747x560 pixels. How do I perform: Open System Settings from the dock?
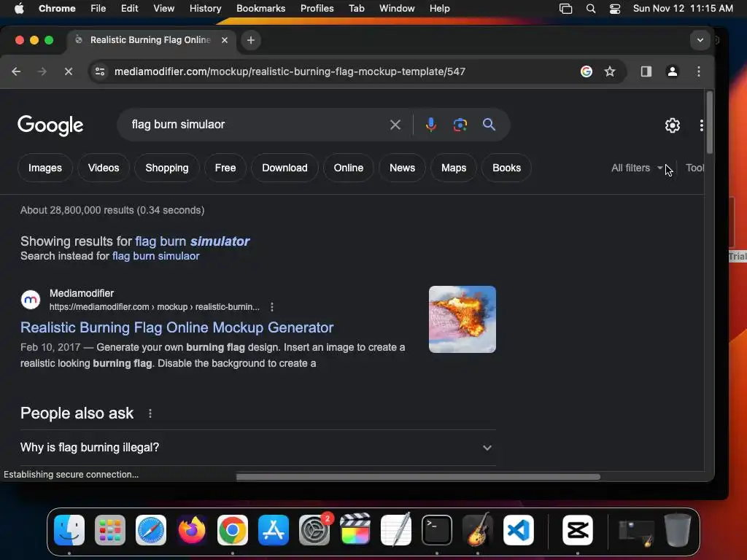click(x=314, y=530)
